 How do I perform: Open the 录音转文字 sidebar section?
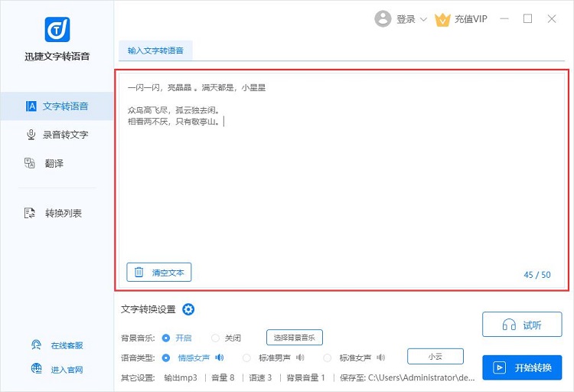[57, 135]
